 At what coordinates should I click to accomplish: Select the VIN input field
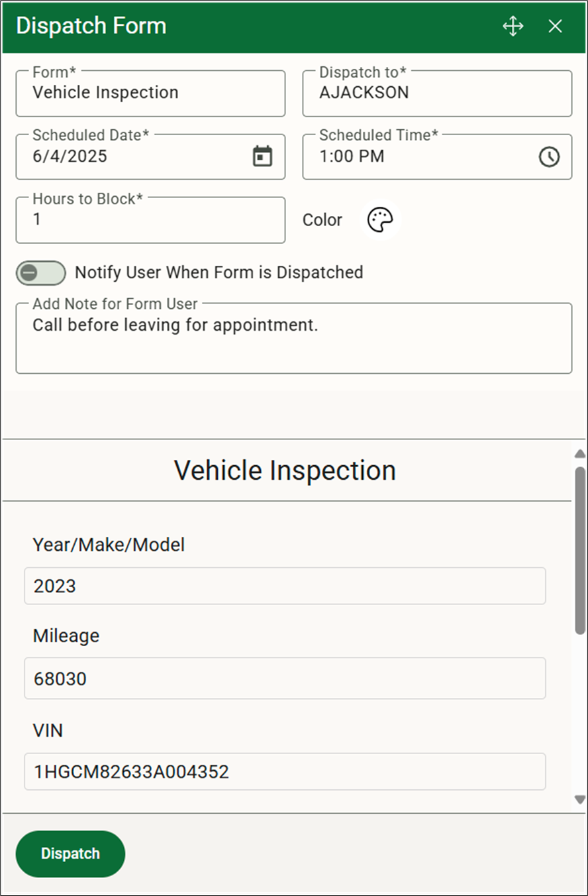[x=285, y=771]
